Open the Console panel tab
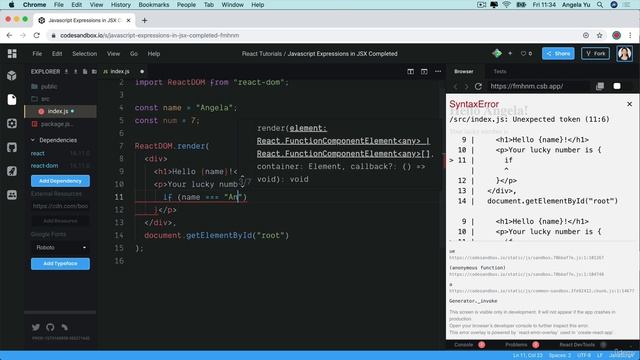 point(469,345)
